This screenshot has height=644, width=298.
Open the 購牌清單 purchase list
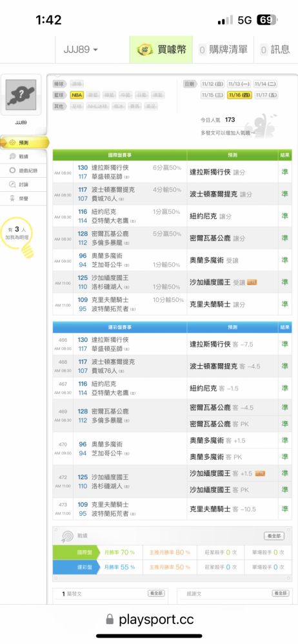click(x=223, y=50)
